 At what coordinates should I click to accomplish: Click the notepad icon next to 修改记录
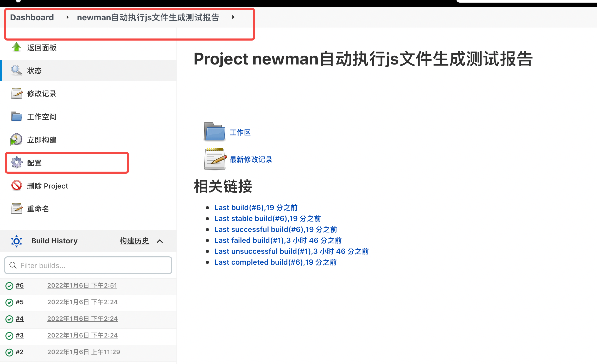[x=16, y=93]
